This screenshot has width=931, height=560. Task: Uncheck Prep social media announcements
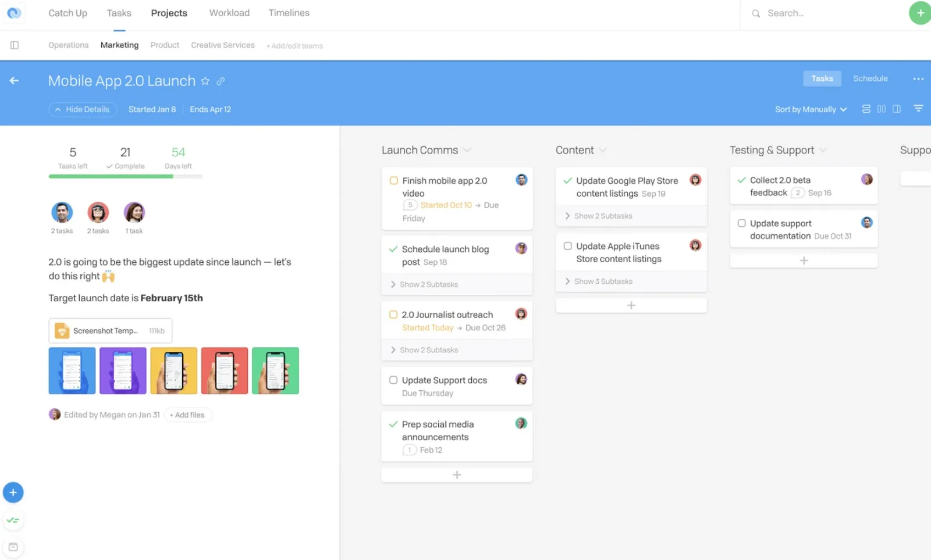click(x=393, y=425)
